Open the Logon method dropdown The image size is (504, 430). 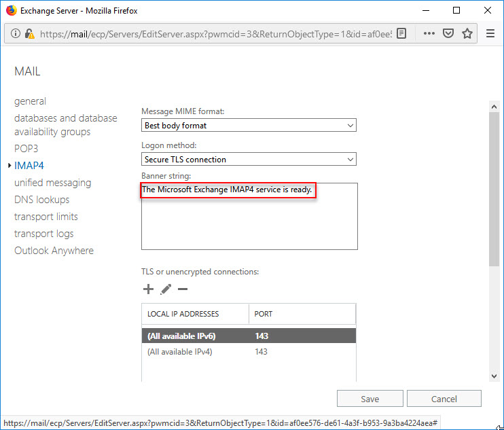pyautogui.click(x=249, y=159)
